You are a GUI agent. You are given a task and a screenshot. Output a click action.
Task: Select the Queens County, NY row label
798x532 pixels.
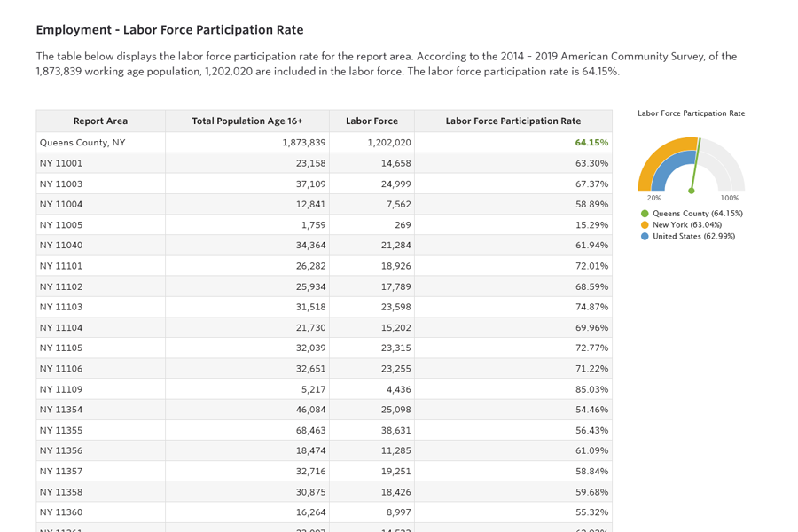click(x=82, y=143)
